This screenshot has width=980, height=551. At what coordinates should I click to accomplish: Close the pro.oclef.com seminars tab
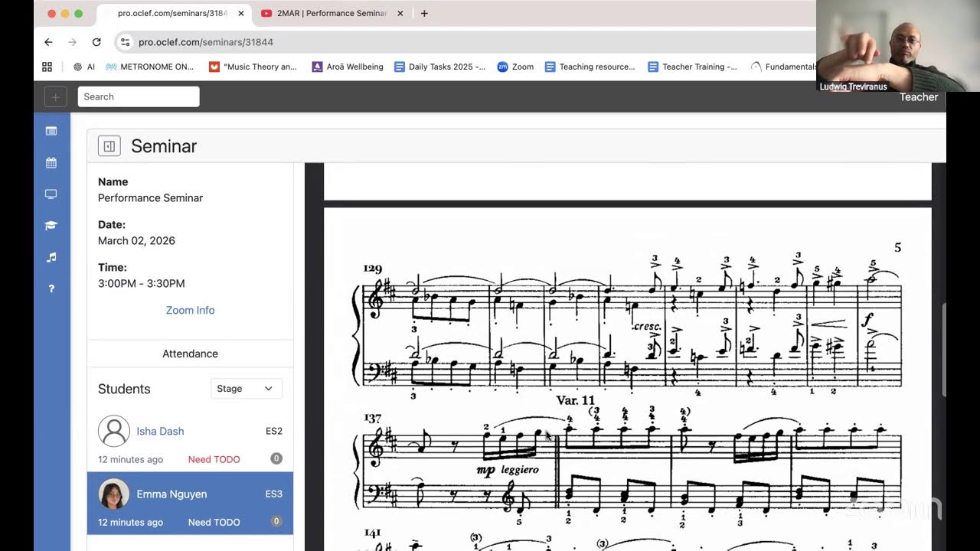(241, 13)
